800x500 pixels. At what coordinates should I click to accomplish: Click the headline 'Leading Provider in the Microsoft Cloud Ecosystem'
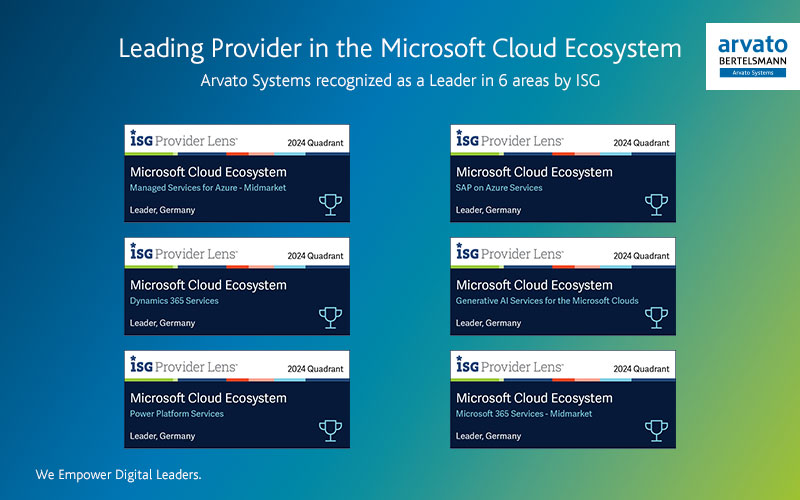[x=400, y=49]
